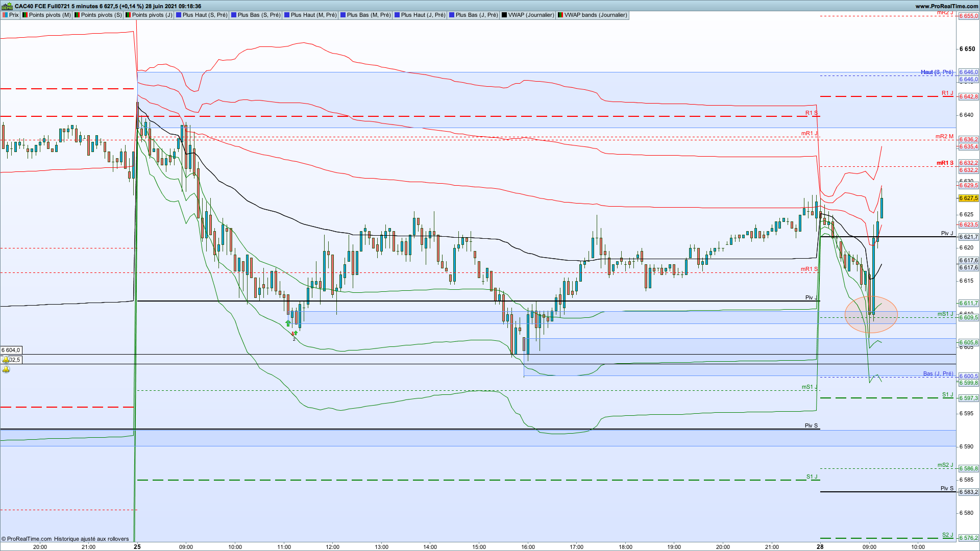This screenshot has height=551, width=980.
Task: Open the VWAP bands (Journalier) indicator
Action: point(595,15)
